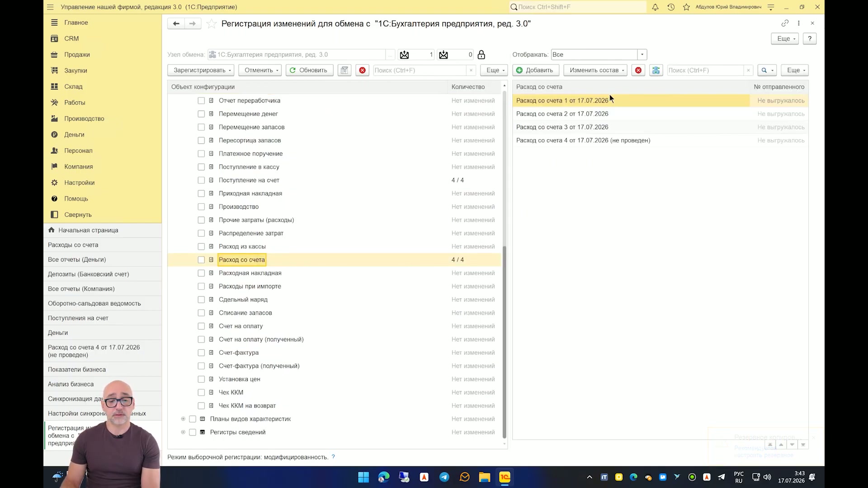Open the Продажи section in sidebar
The width and height of the screenshot is (868, 488).
[x=77, y=55]
